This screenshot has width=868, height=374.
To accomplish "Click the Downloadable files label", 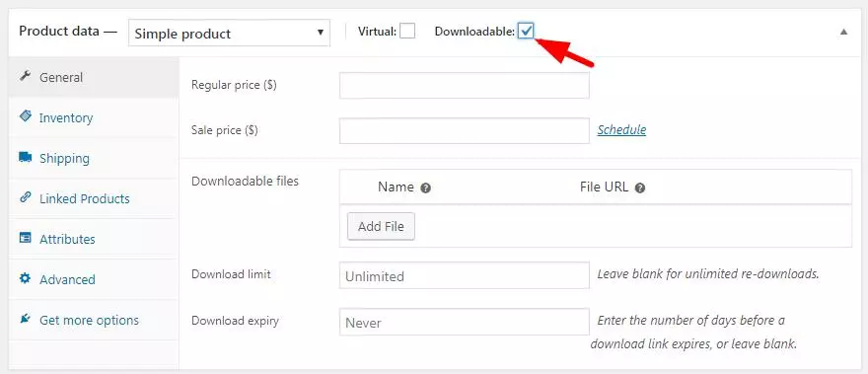I will coord(245,181).
